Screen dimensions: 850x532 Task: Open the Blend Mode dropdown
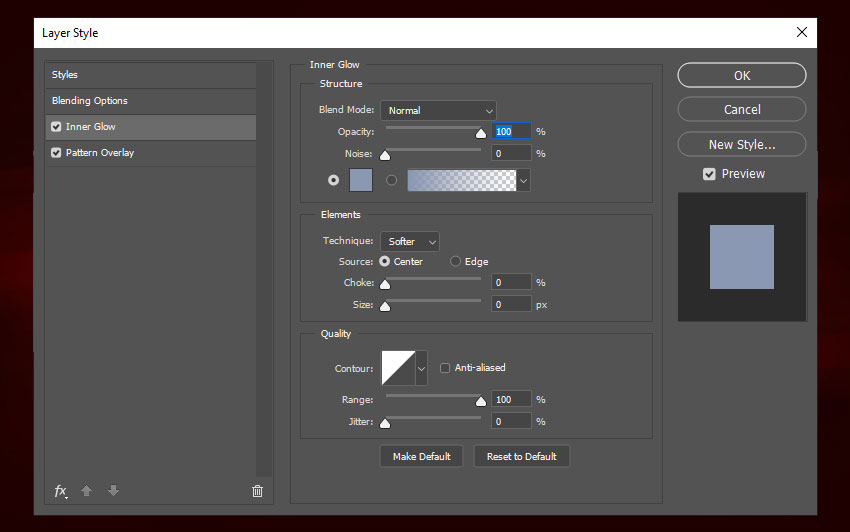pyautogui.click(x=438, y=110)
